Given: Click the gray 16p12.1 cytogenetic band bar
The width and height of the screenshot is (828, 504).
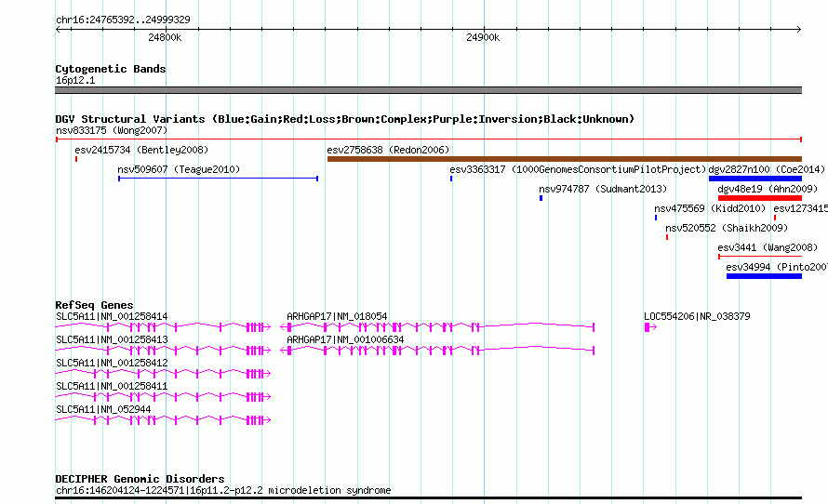Looking at the screenshot, I should 428,90.
